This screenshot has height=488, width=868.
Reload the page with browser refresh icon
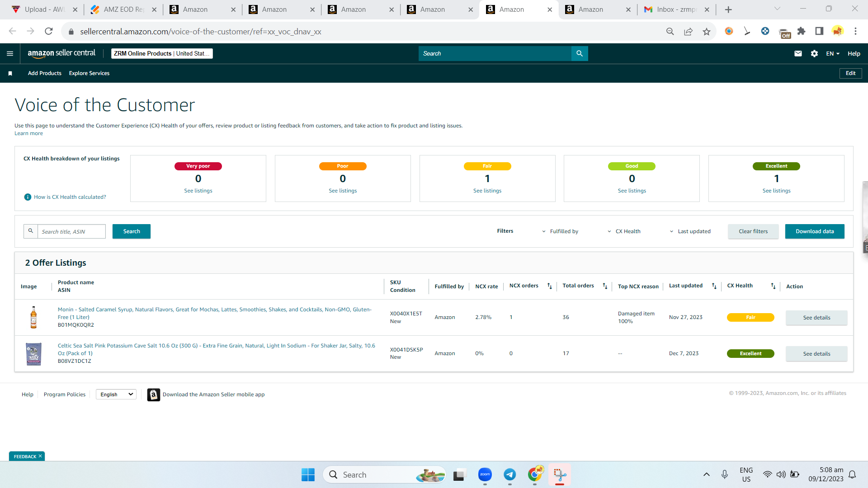click(x=49, y=31)
